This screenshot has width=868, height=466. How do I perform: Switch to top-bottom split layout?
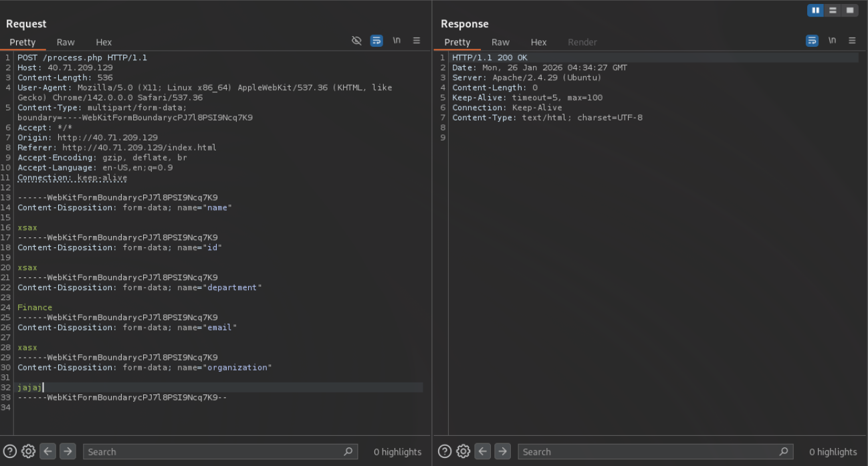click(x=833, y=10)
